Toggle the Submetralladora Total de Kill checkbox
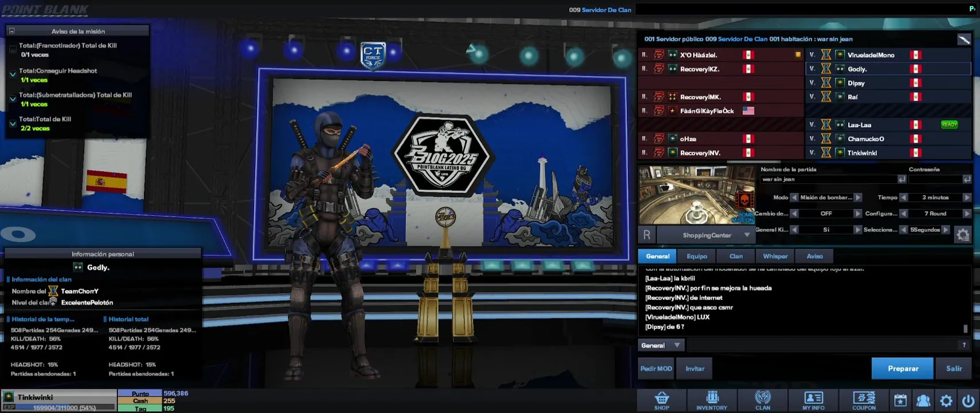 (13, 99)
